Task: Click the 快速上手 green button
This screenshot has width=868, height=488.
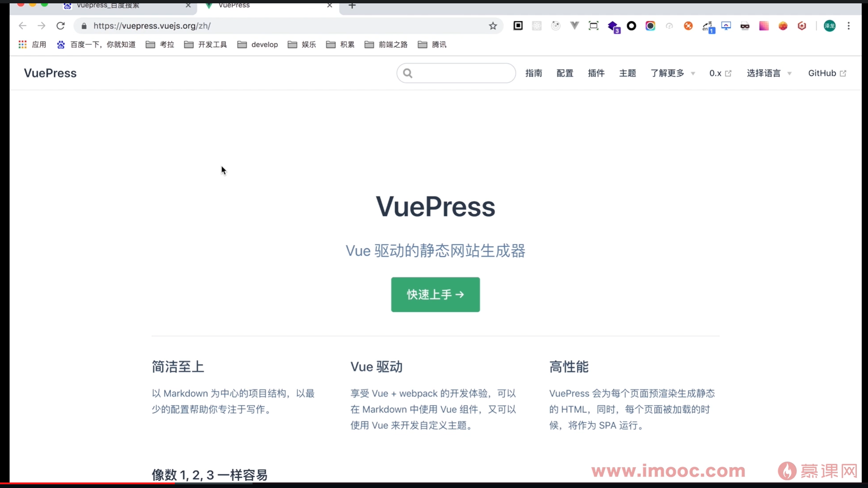Action: coord(435,294)
